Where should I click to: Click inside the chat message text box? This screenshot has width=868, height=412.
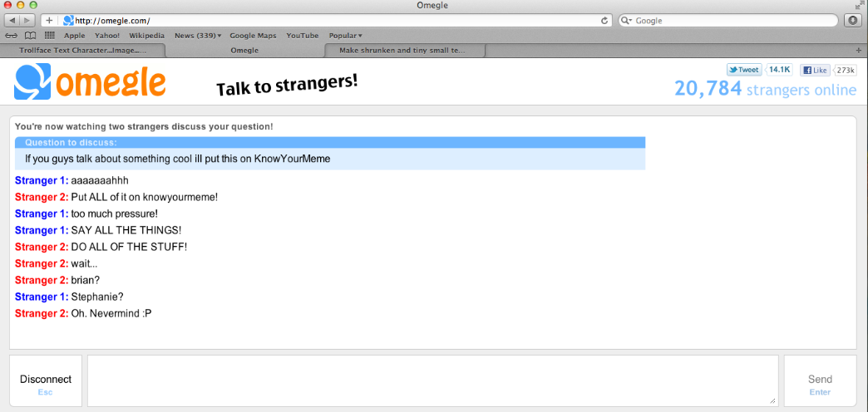tap(432, 381)
